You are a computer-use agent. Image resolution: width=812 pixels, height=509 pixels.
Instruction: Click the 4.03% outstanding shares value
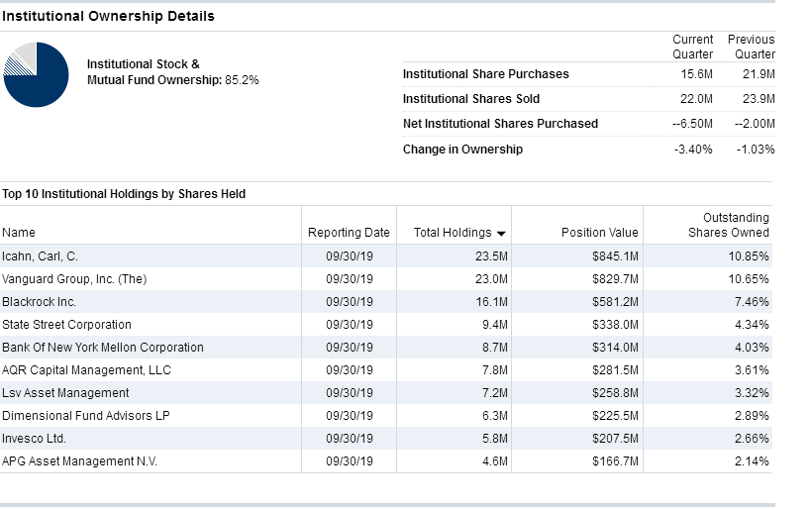(x=752, y=348)
